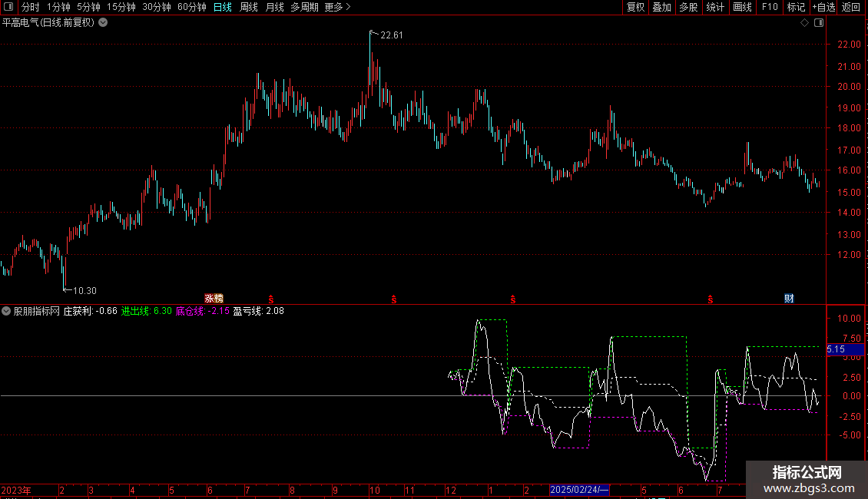Click the 涨榜 marker below chart

coord(214,299)
